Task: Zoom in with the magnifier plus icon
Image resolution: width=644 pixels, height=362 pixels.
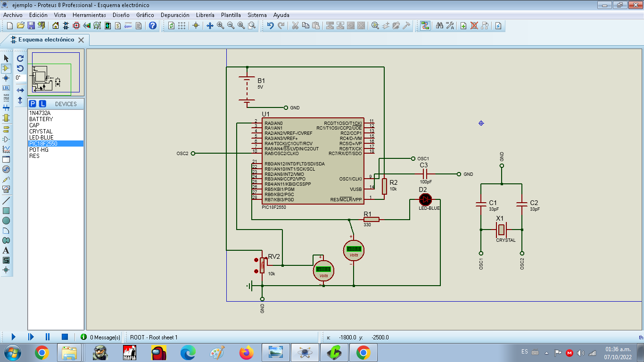Action: [221, 25]
